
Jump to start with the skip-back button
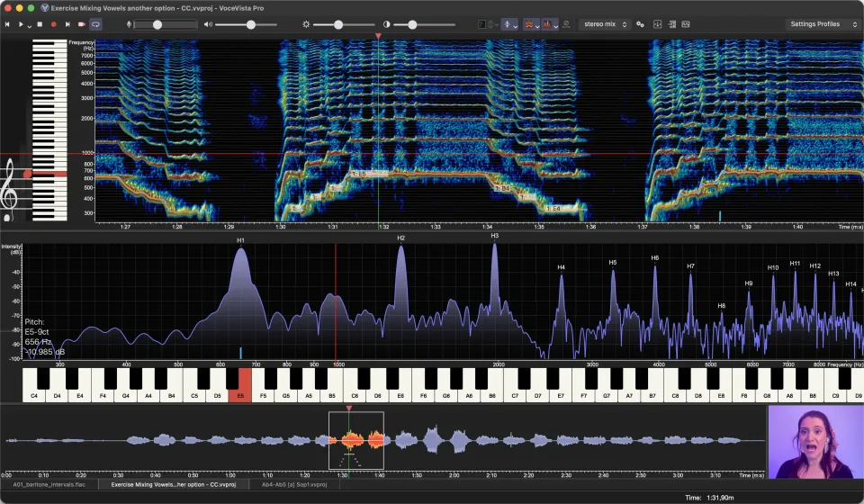point(7,24)
